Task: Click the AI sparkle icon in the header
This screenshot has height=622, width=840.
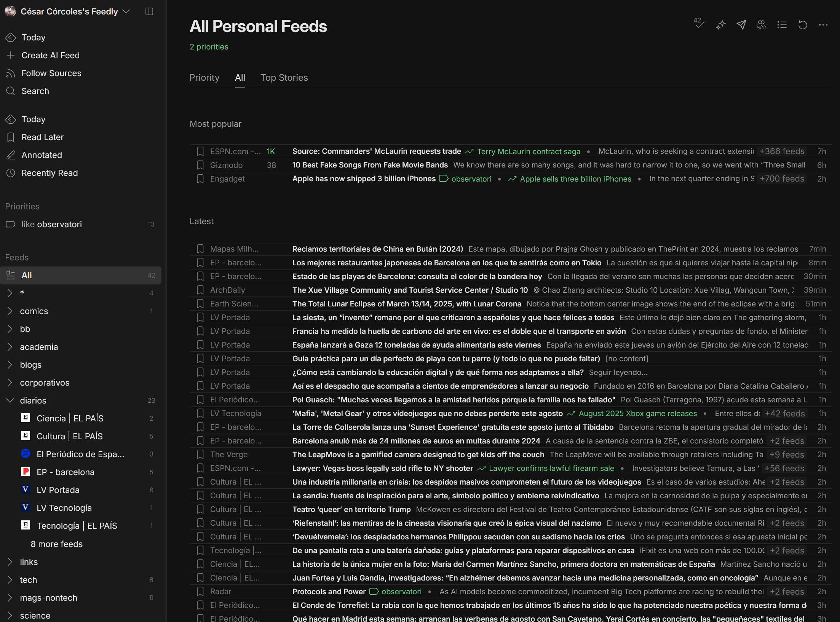Action: (720, 25)
